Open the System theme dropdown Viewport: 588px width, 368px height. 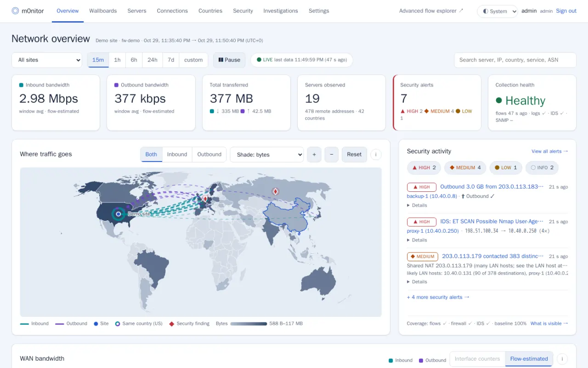498,11
